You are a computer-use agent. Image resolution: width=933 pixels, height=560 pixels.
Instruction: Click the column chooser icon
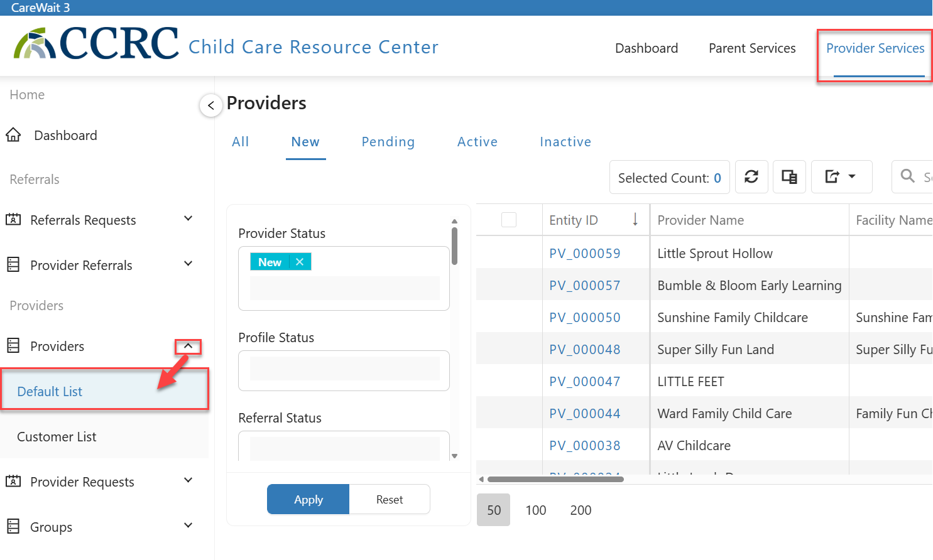(789, 177)
